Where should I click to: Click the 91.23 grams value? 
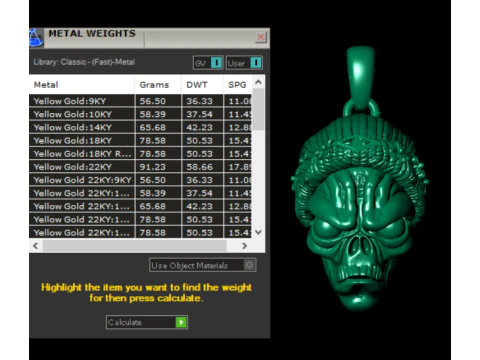click(152, 167)
